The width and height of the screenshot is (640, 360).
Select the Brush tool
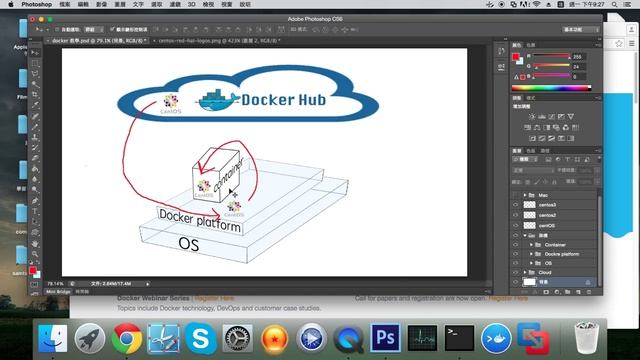(x=35, y=127)
